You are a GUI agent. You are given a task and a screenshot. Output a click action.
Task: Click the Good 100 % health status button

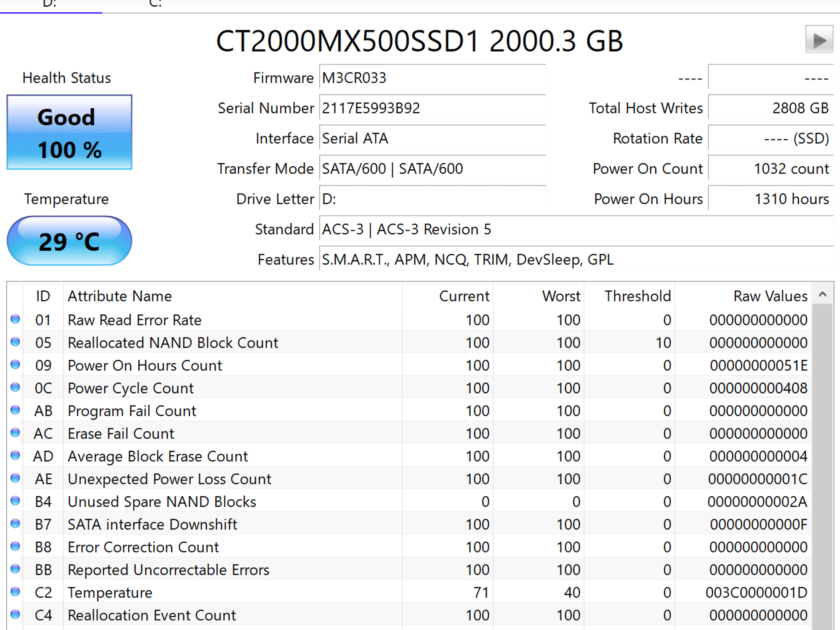click(69, 132)
